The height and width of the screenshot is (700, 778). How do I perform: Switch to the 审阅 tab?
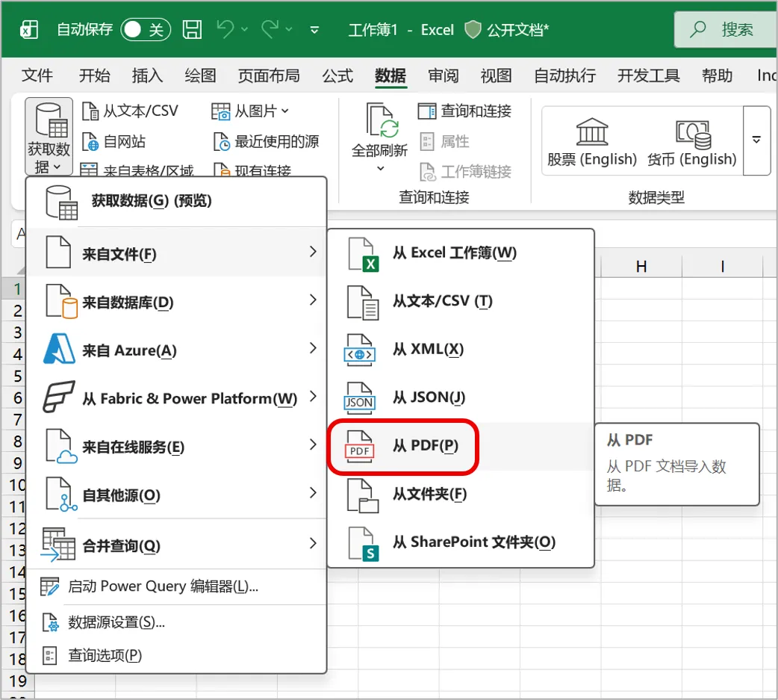[x=443, y=75]
